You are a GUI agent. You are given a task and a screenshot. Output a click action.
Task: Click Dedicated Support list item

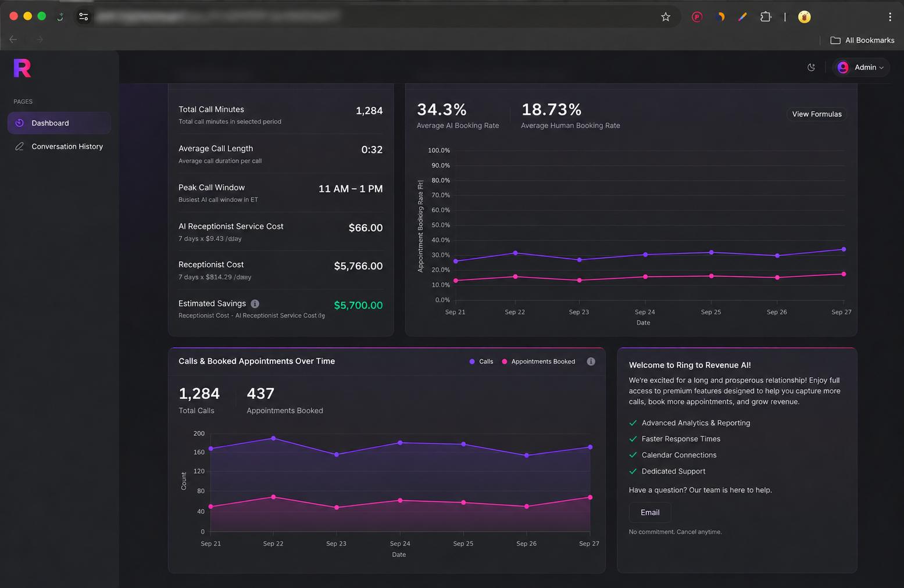pyautogui.click(x=673, y=471)
